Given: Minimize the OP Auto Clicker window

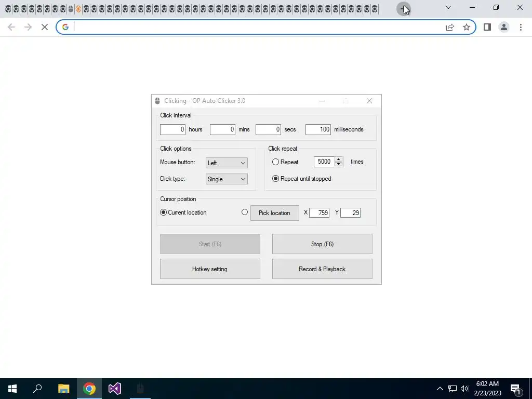Looking at the screenshot, I should pos(322,101).
